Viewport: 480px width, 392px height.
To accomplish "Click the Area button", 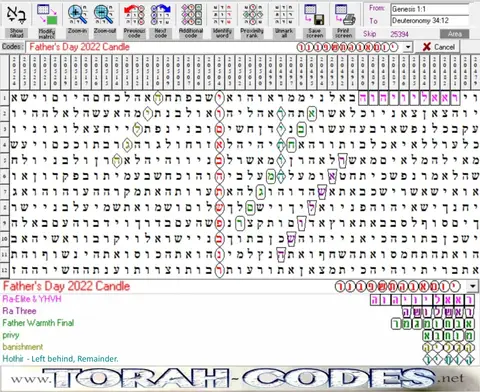I will (x=455, y=34).
